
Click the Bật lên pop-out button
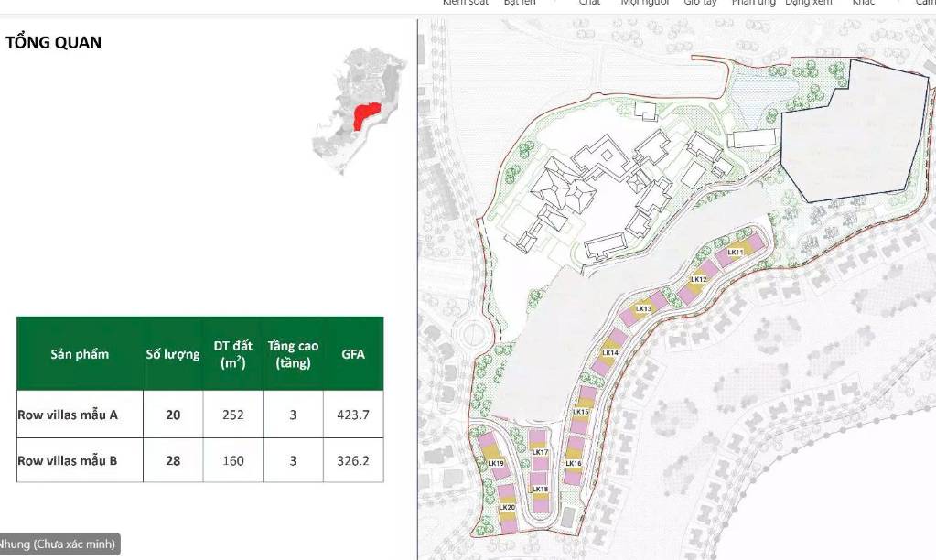click(x=520, y=3)
